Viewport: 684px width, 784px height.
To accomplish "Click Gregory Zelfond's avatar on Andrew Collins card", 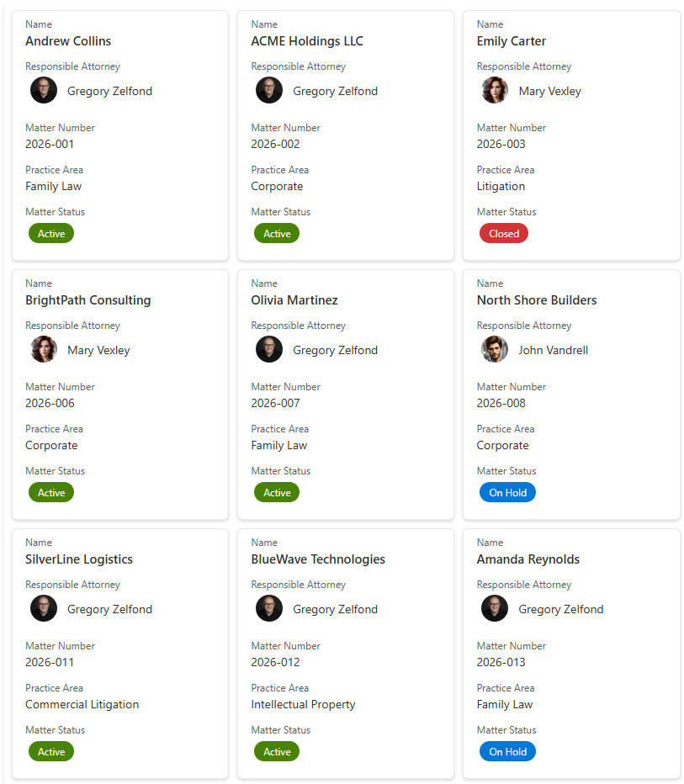I will [x=44, y=91].
